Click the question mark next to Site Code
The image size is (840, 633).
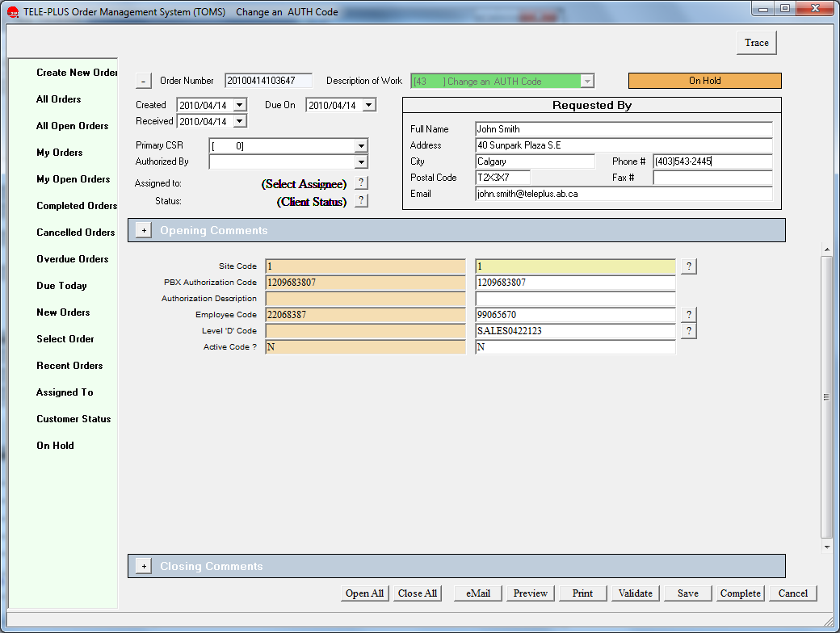point(689,266)
